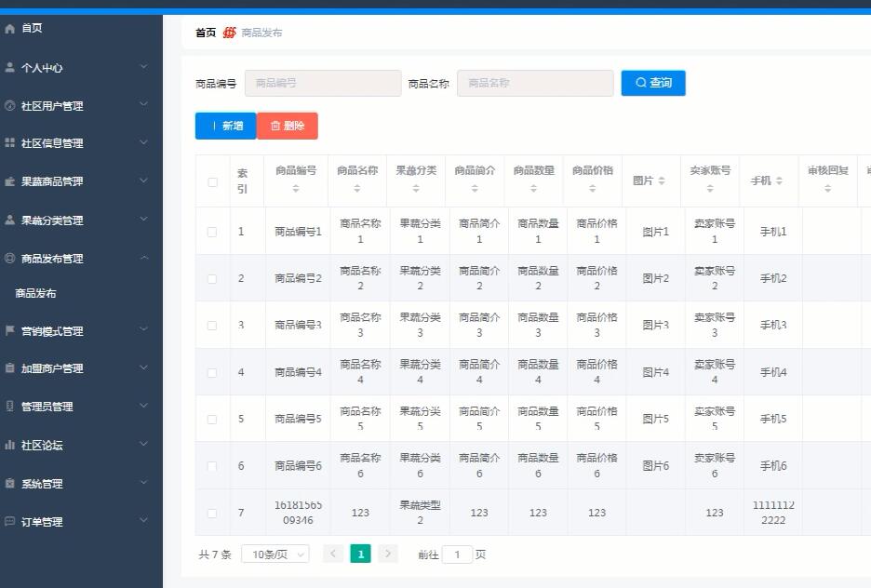Collapse 商品发布管理 menu chevron

[144, 258]
